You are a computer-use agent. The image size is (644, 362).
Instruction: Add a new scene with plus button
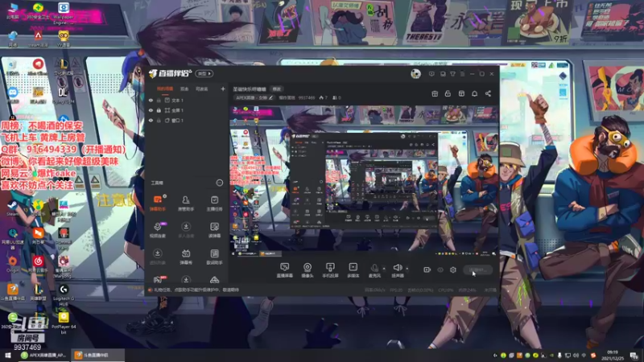point(223,88)
